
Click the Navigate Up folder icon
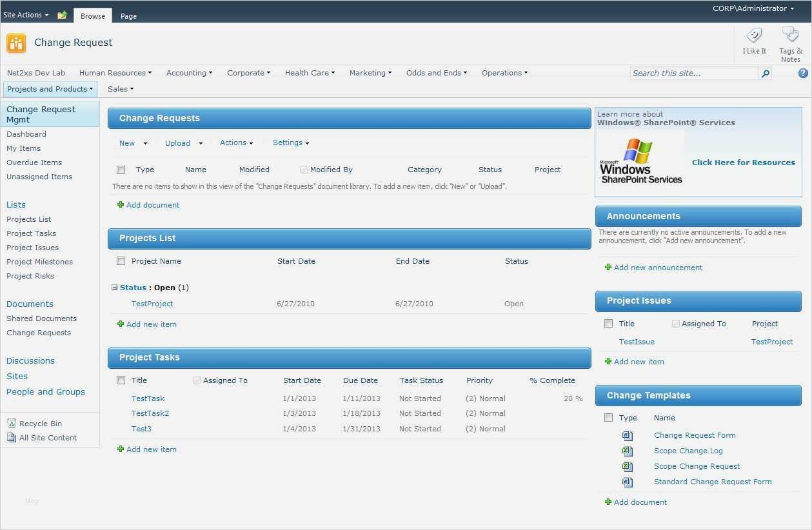coord(62,15)
